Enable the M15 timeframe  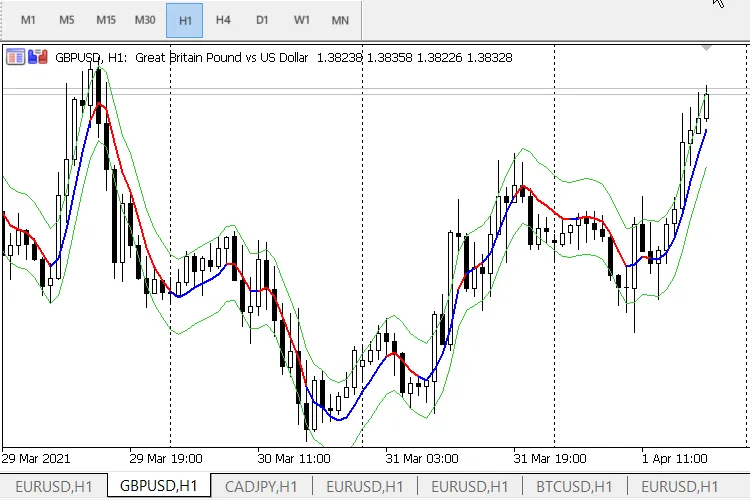106,20
